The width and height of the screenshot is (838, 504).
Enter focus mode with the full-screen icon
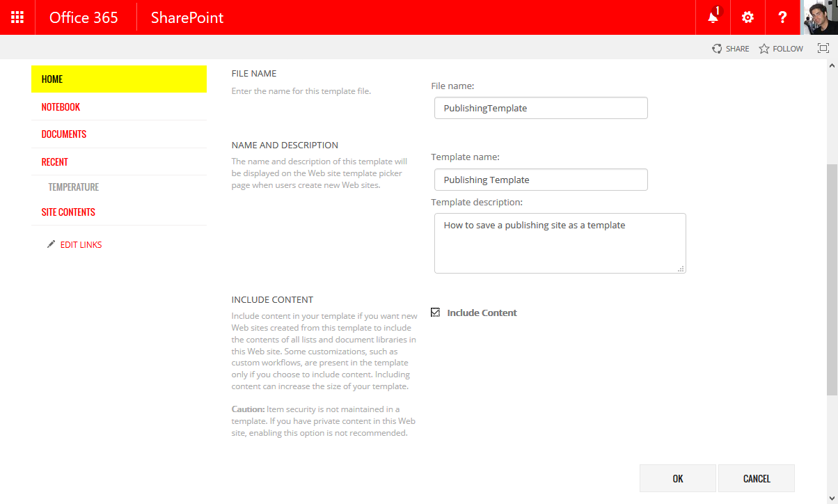823,47
